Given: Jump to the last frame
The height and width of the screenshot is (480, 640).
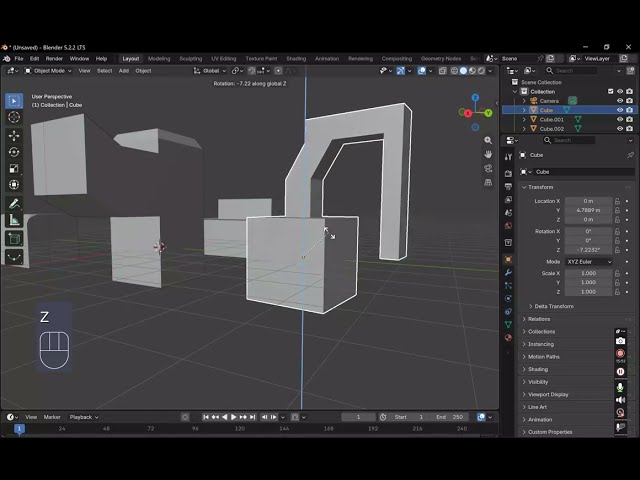Looking at the screenshot, I should 253,417.
